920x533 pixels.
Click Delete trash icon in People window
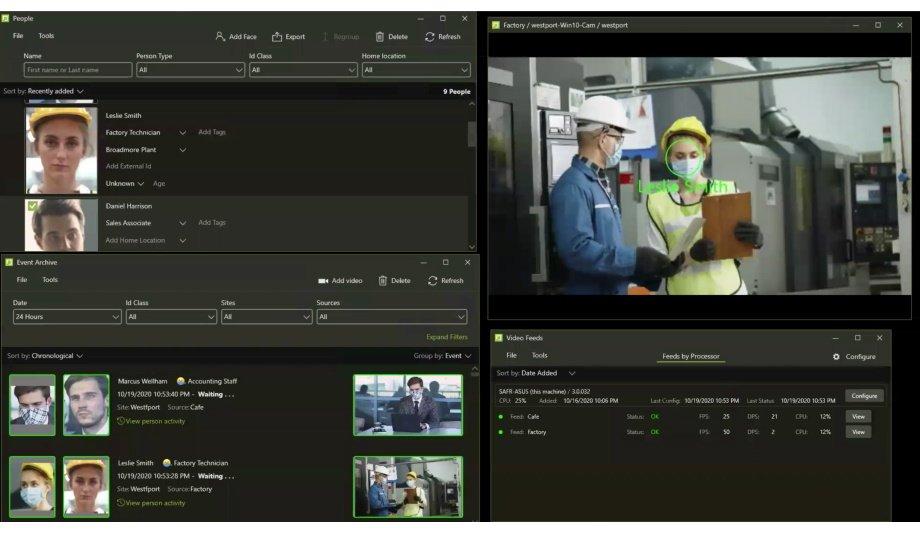tap(380, 36)
